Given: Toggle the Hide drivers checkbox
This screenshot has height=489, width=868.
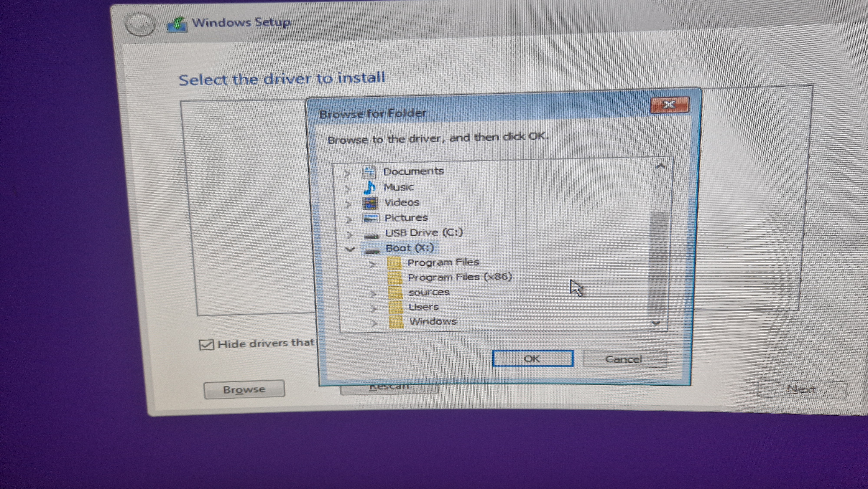Looking at the screenshot, I should pyautogui.click(x=206, y=345).
